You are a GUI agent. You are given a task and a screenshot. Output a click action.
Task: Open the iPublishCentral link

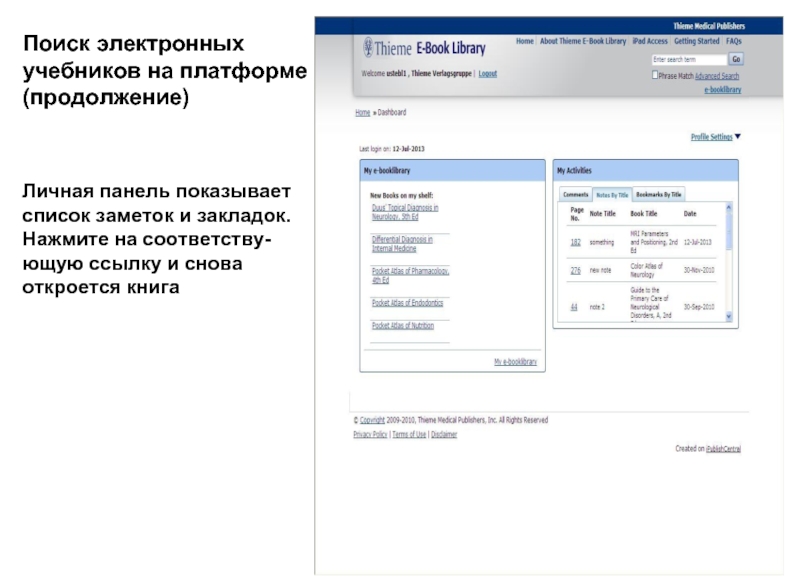coord(723,449)
